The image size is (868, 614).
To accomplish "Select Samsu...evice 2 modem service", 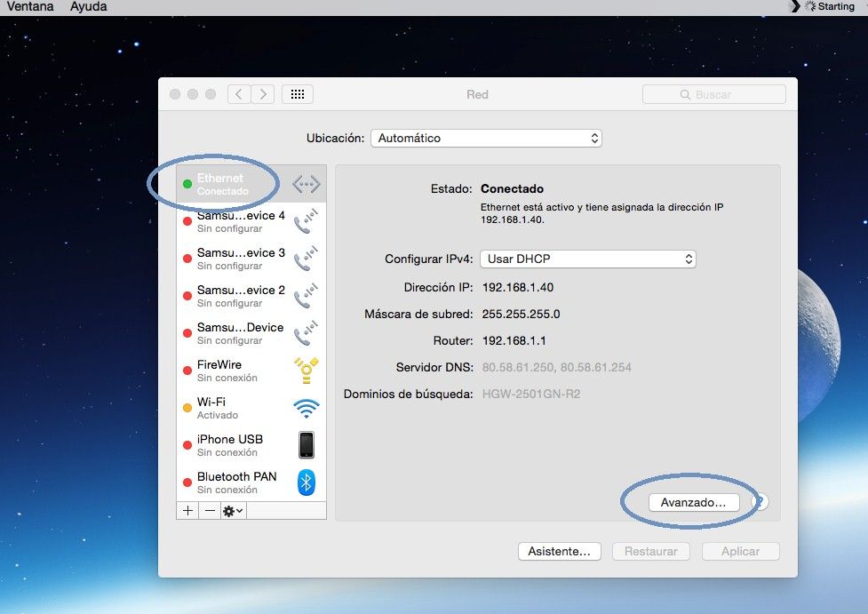I will (251, 296).
